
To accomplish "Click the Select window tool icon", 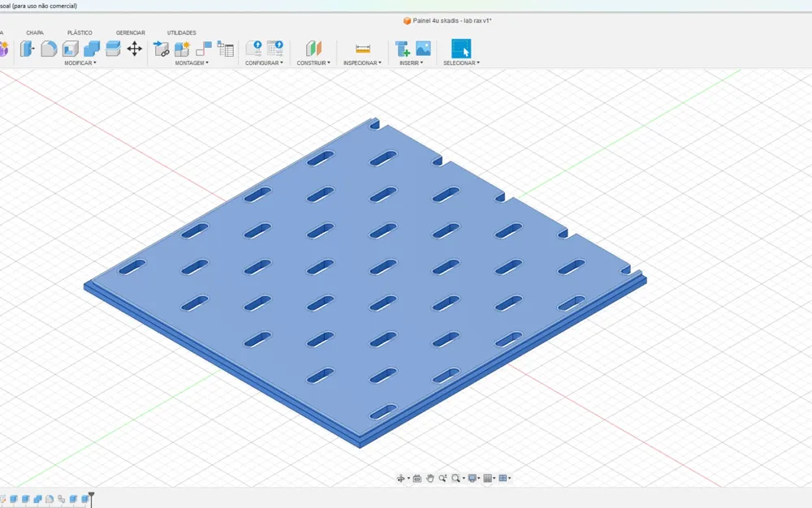I will [x=461, y=49].
